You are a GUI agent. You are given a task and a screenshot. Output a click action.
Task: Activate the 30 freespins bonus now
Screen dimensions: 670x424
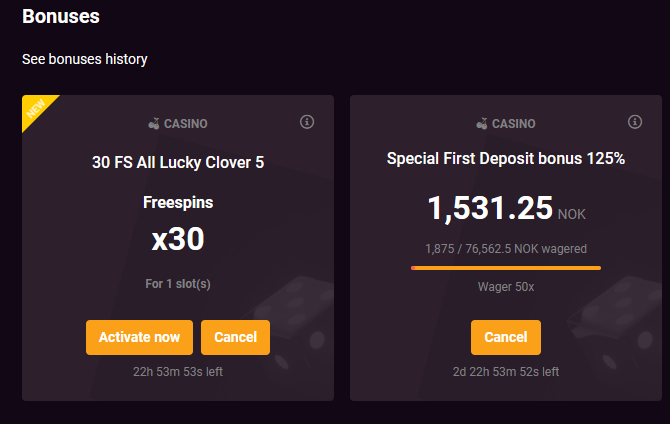[139, 337]
